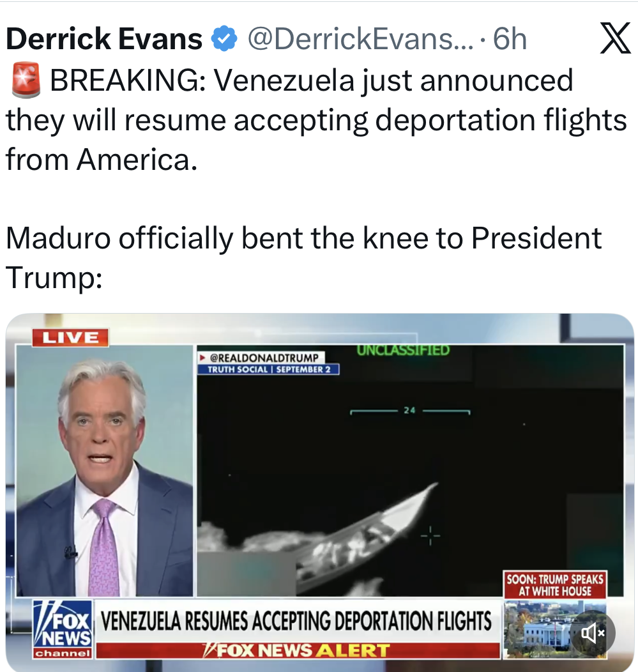Unmute the video using the speaker icon
638x672 pixels.
click(593, 633)
